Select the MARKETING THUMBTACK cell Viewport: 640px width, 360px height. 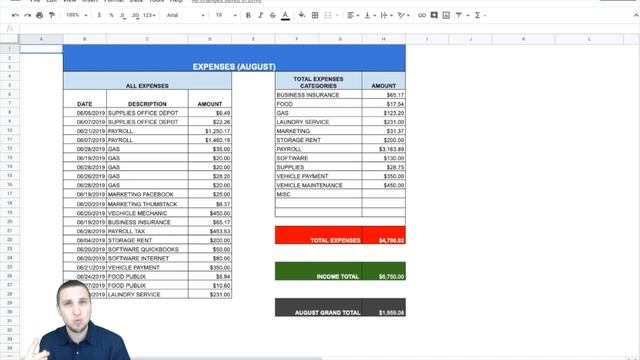(147, 204)
